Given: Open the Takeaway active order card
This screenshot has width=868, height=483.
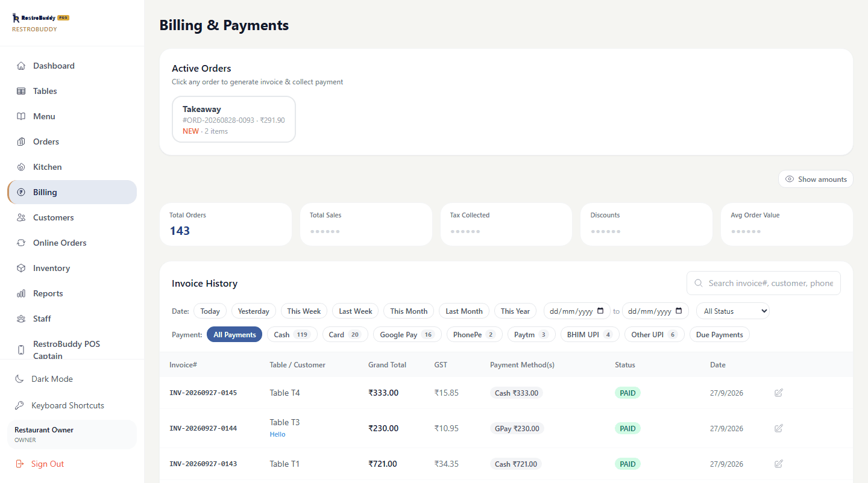Looking at the screenshot, I should pyautogui.click(x=234, y=119).
